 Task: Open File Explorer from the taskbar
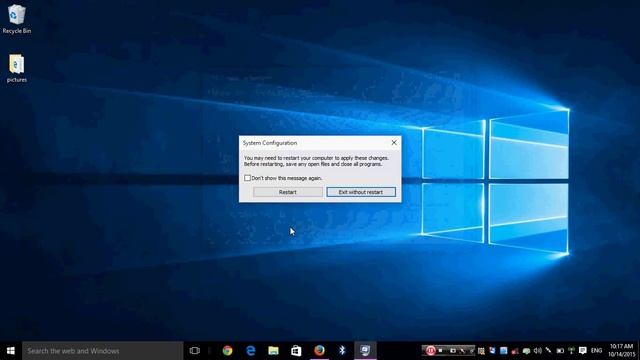click(273, 351)
